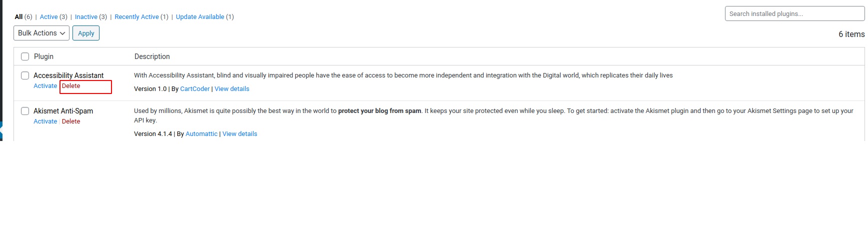This screenshot has height=230, width=868.
Task: Select the Akismet Anti-Spam checkbox
Action: (25, 111)
